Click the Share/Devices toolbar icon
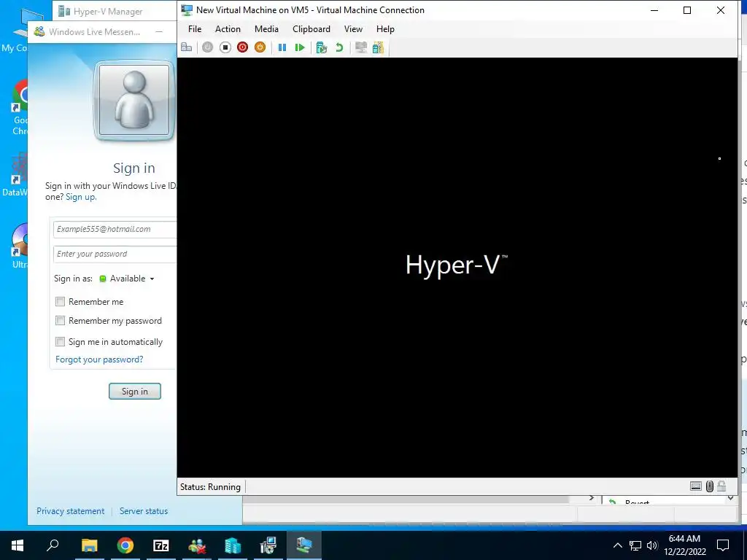This screenshot has height=560, width=747. pyautogui.click(x=379, y=47)
